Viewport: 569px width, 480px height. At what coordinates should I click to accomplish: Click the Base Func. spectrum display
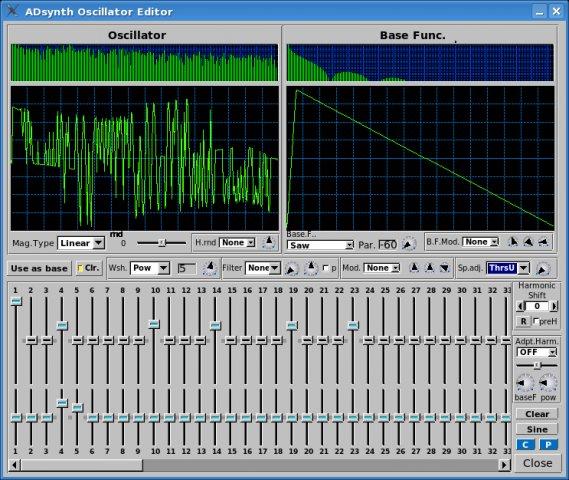coord(420,62)
